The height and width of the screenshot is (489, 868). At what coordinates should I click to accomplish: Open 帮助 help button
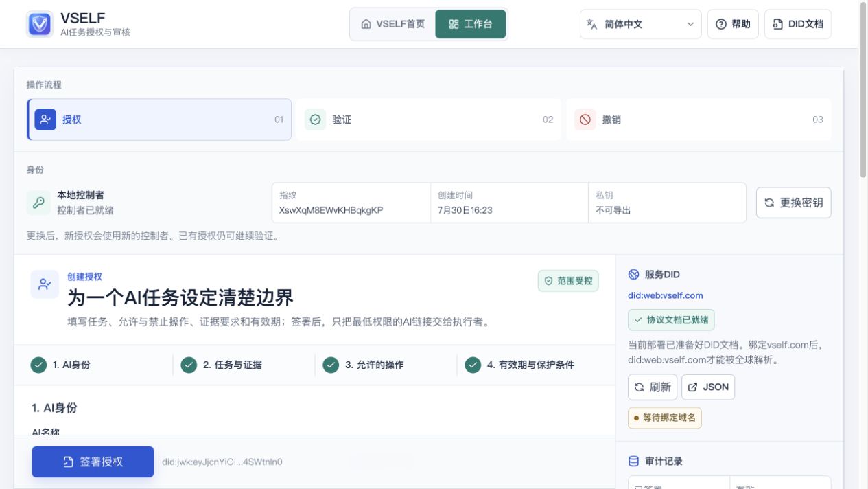(733, 24)
